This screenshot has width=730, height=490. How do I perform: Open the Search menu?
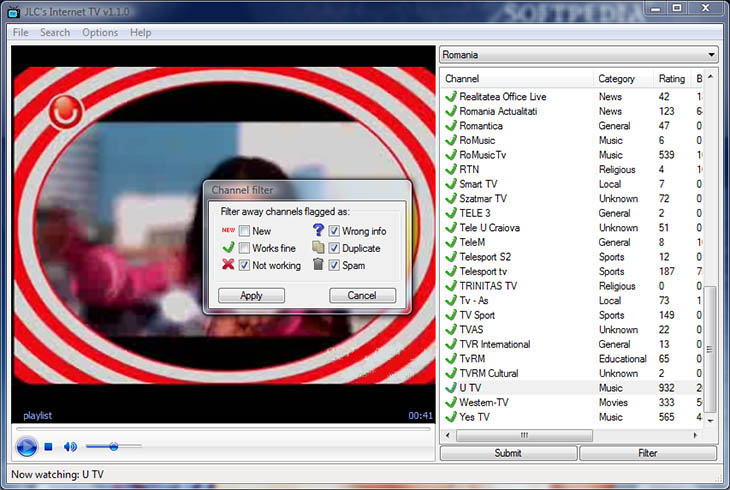click(x=55, y=33)
